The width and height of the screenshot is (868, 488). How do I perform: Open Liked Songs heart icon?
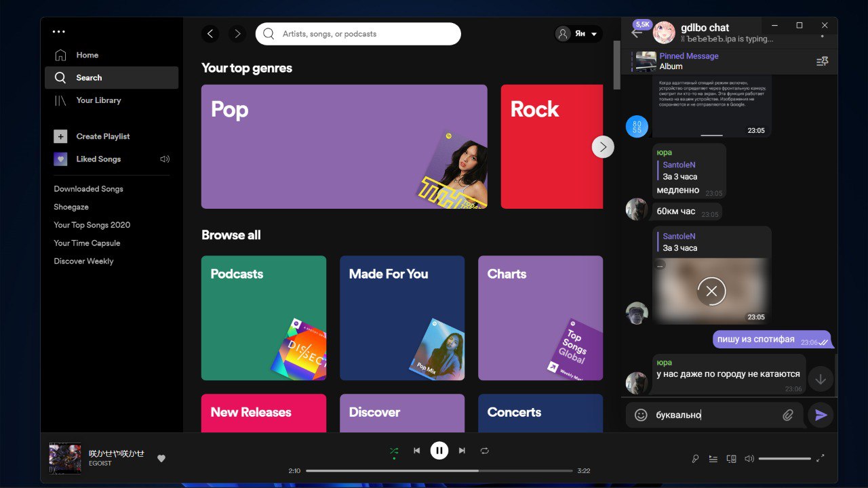click(60, 159)
